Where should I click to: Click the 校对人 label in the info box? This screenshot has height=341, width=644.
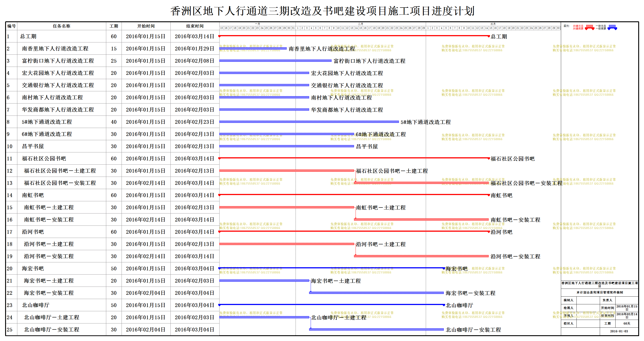click(568, 323)
